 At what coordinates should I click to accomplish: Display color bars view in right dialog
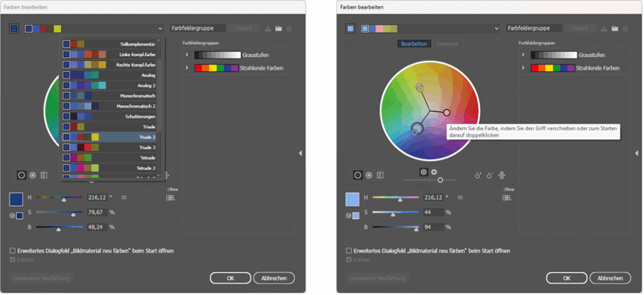380,175
